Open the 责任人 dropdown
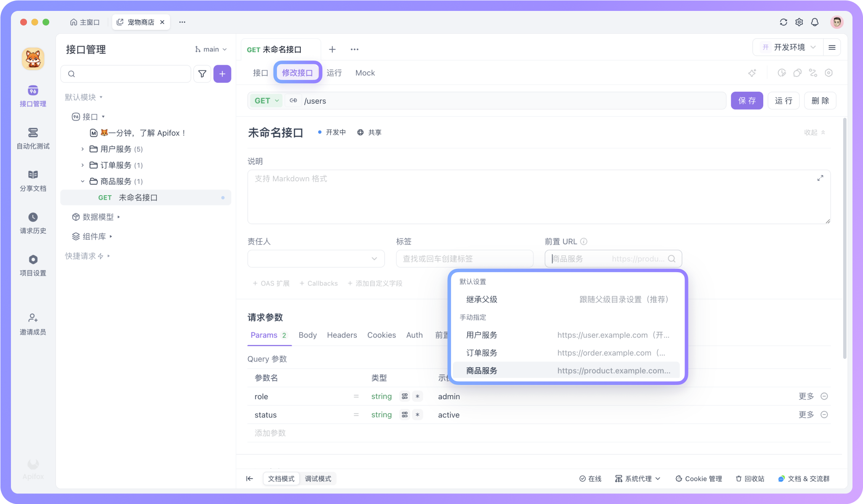The width and height of the screenshot is (863, 504). click(x=316, y=259)
